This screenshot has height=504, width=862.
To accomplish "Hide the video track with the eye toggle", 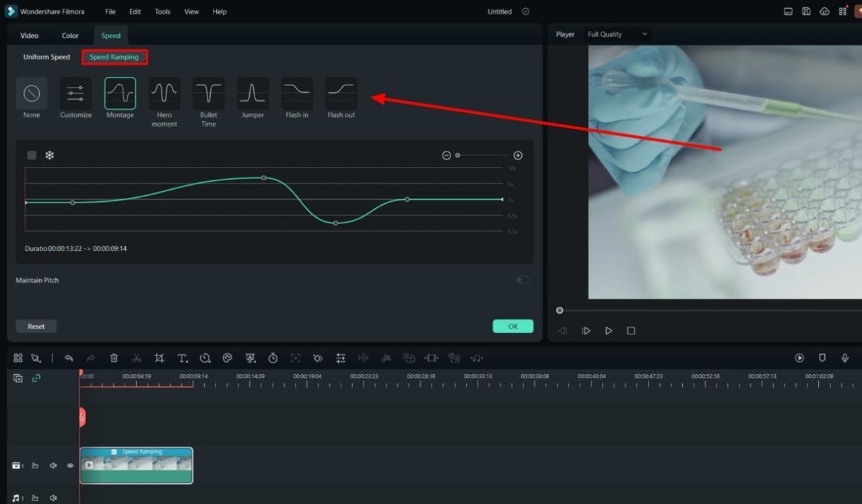I will tap(69, 465).
